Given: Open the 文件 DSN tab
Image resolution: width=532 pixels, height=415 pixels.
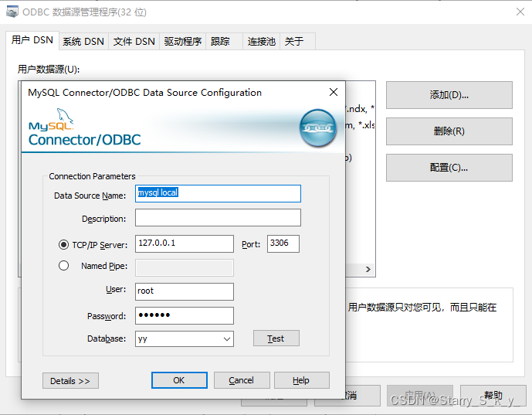Looking at the screenshot, I should click(x=134, y=42).
